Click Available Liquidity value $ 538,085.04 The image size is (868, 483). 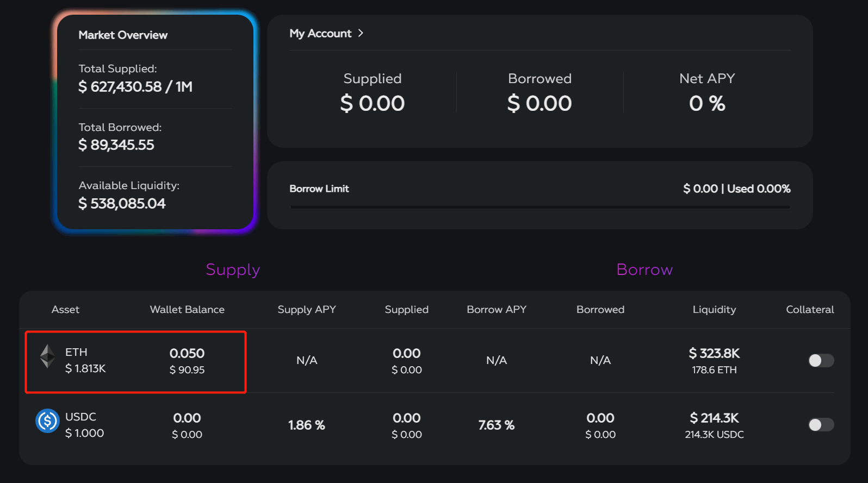[x=122, y=204]
